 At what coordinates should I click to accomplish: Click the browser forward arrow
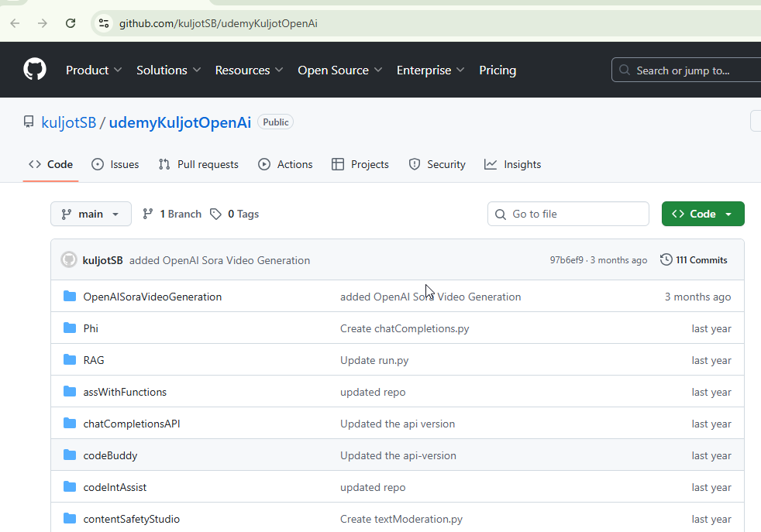coord(43,23)
